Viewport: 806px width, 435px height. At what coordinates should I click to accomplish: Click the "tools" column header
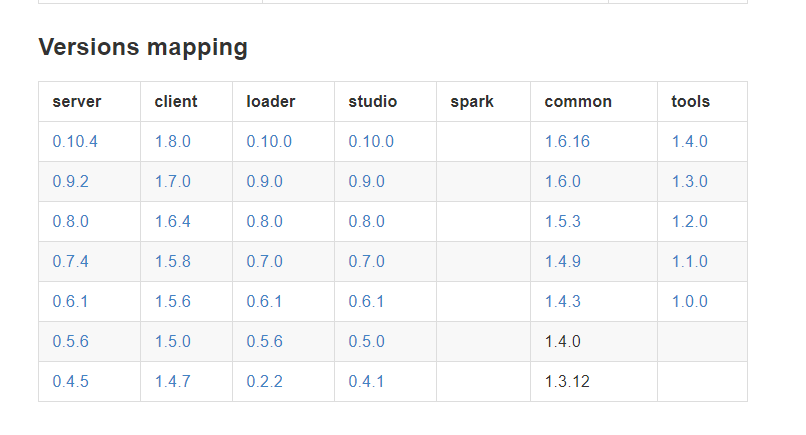[x=690, y=102]
